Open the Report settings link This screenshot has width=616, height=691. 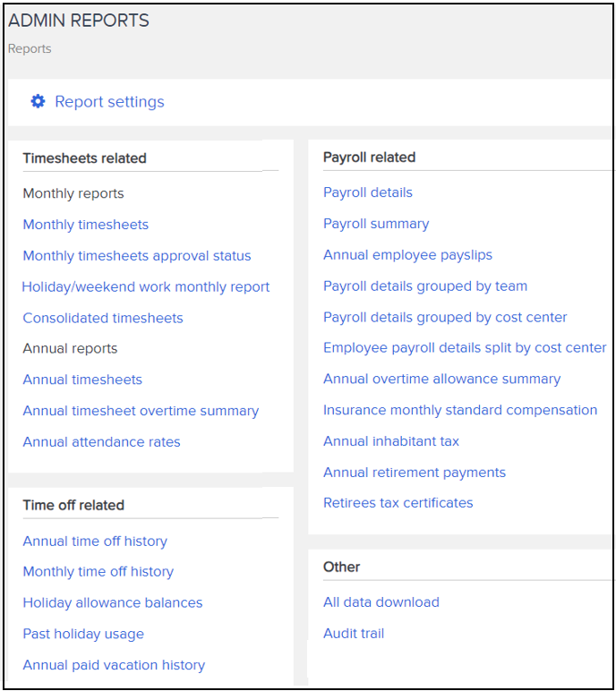(109, 102)
